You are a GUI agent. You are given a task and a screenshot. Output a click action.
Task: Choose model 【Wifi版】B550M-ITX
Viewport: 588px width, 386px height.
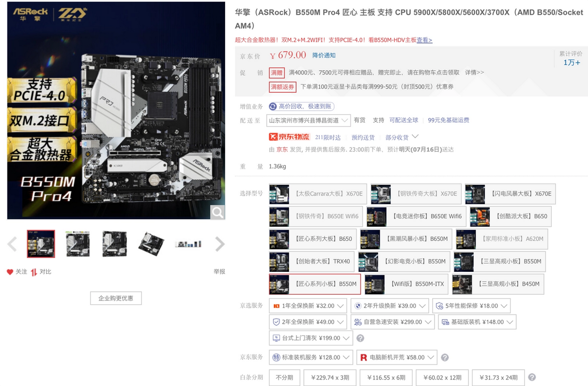coord(406,284)
